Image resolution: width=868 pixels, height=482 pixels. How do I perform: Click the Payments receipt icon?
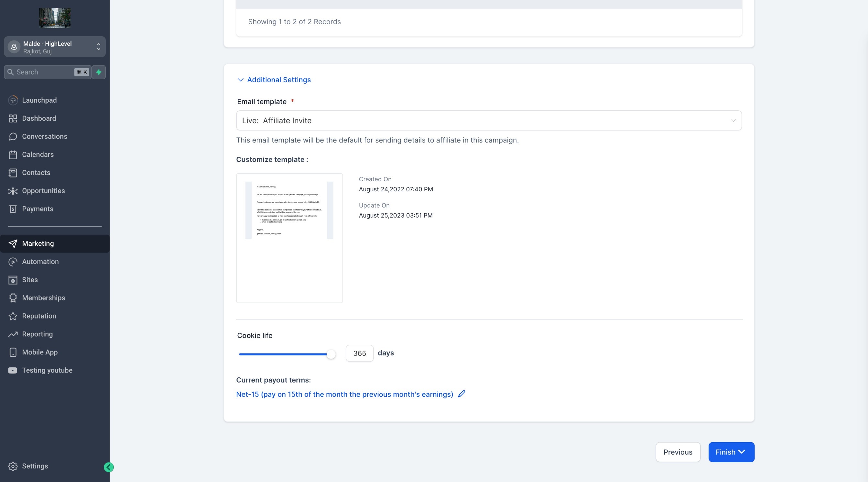pyautogui.click(x=13, y=209)
